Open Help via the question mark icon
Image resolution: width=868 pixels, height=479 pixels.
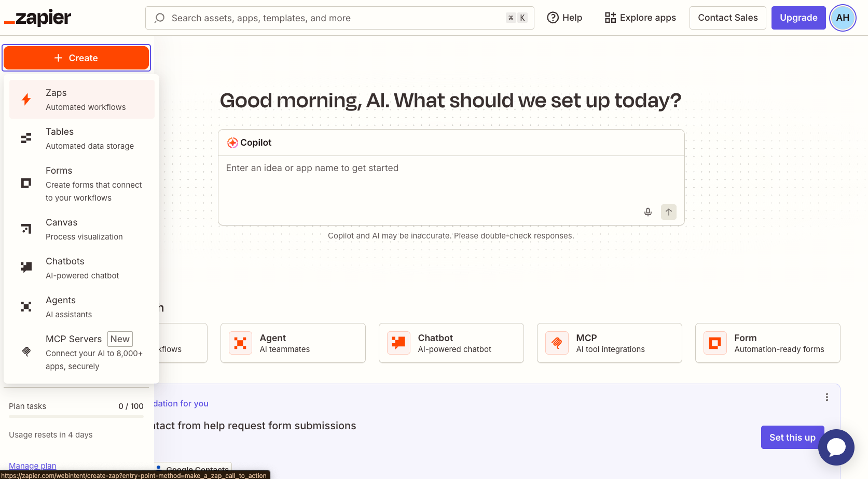pyautogui.click(x=553, y=17)
